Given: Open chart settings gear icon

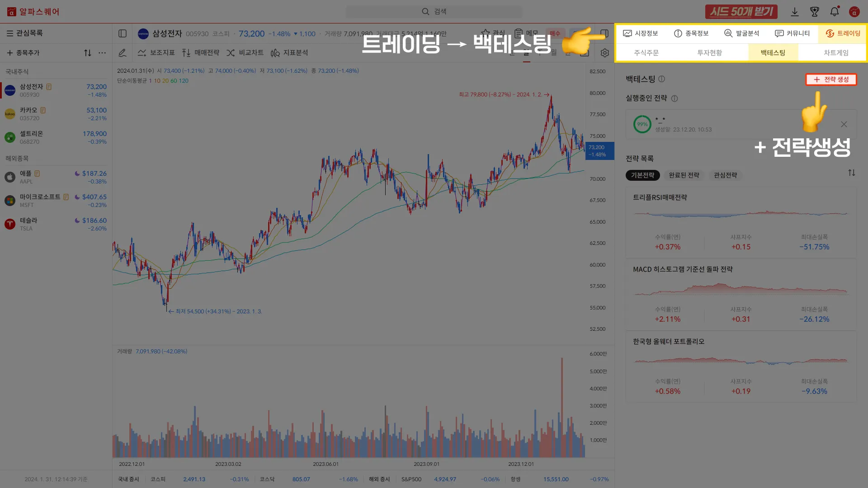Looking at the screenshot, I should 604,53.
